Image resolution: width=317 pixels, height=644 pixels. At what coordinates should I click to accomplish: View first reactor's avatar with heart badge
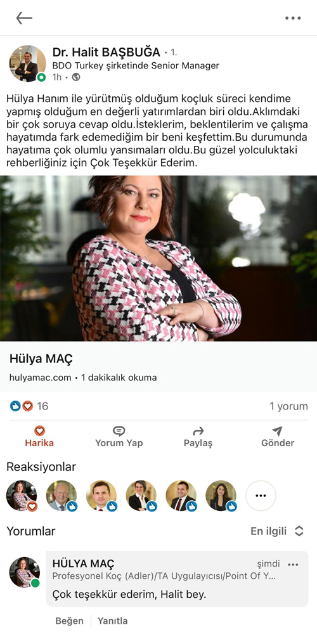pyautogui.click(x=22, y=496)
